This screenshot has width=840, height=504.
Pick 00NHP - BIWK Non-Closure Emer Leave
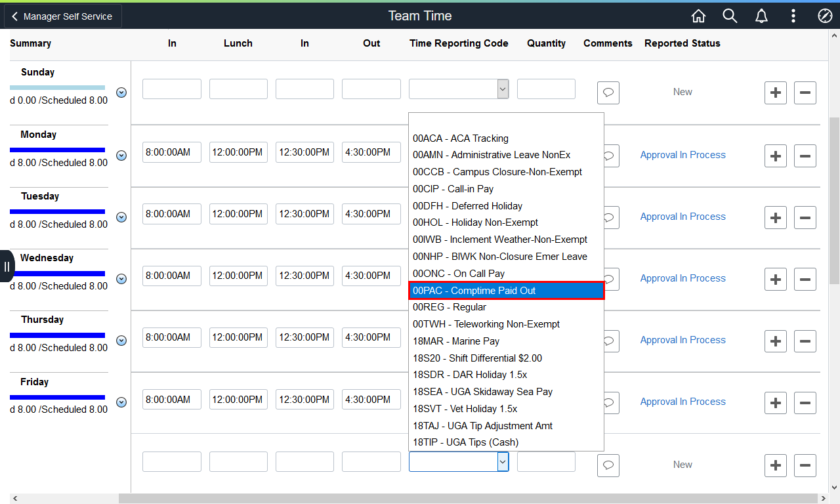tap(506, 257)
